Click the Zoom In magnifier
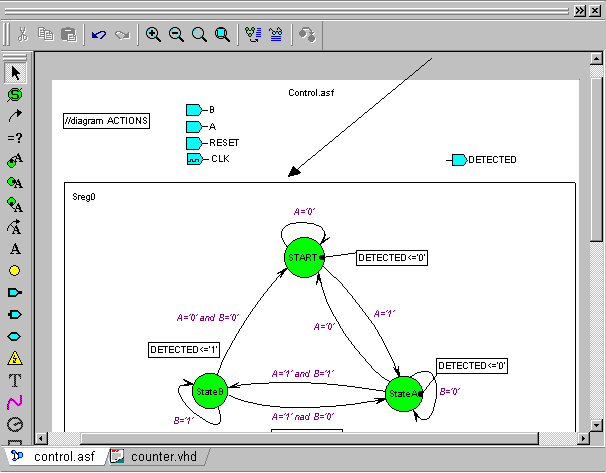 153,35
